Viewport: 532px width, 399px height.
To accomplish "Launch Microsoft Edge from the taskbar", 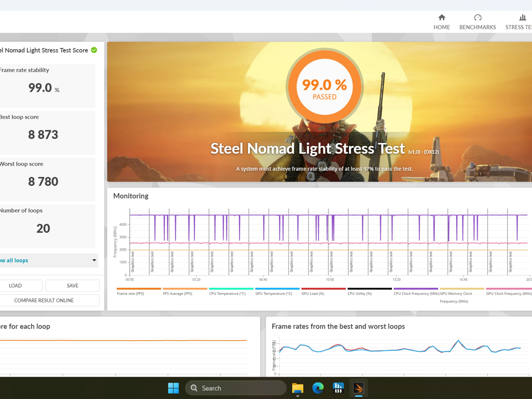I will (318, 388).
